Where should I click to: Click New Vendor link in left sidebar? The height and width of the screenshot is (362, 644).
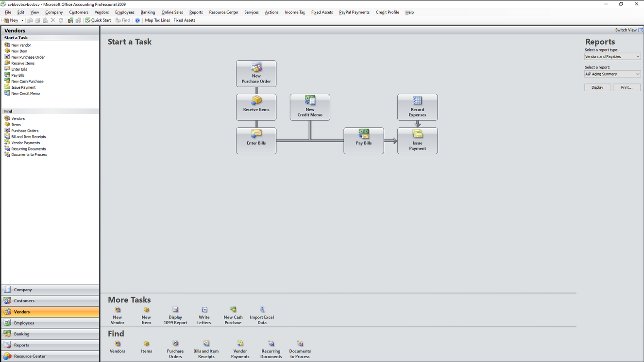point(21,45)
